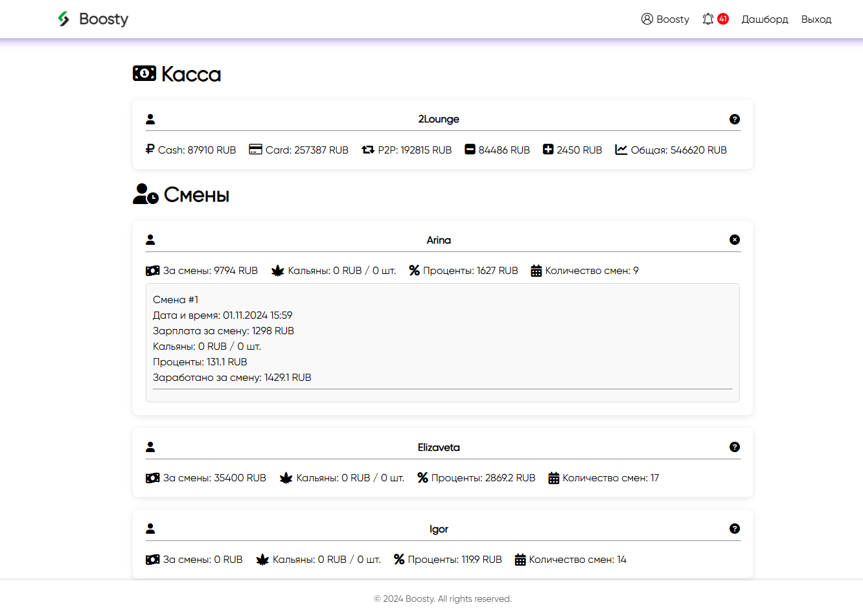Click P2P transfer arrows icon
The image size is (863, 616).
click(x=368, y=150)
